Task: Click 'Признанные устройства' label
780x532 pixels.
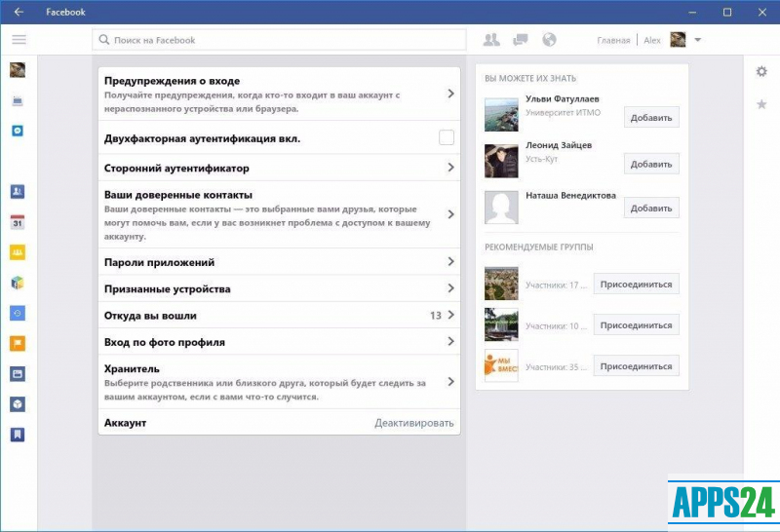Action: tap(167, 288)
